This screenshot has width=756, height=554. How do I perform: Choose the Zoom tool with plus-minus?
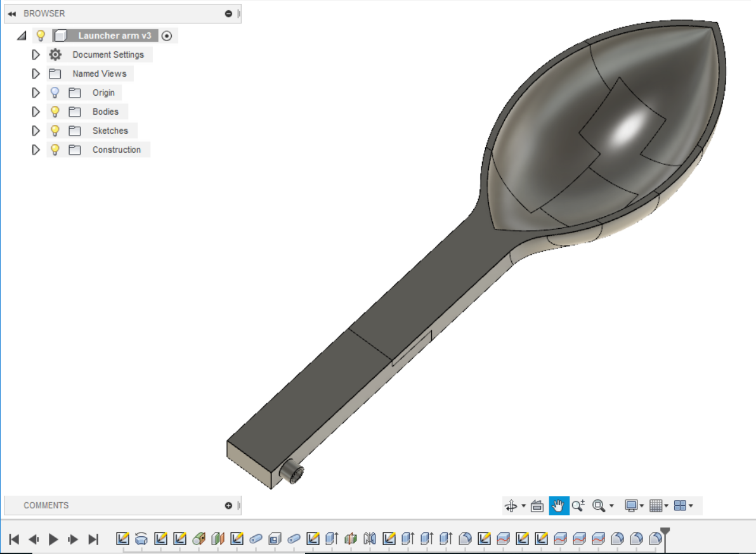pos(578,505)
